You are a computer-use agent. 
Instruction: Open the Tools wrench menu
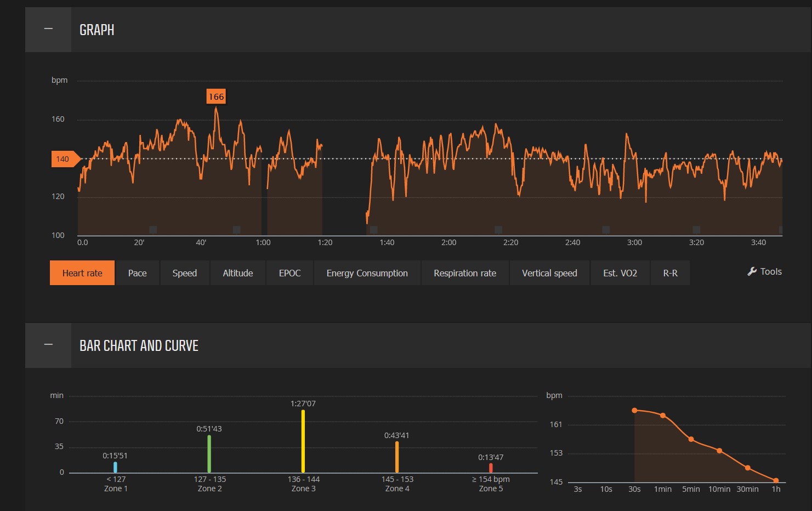point(764,271)
